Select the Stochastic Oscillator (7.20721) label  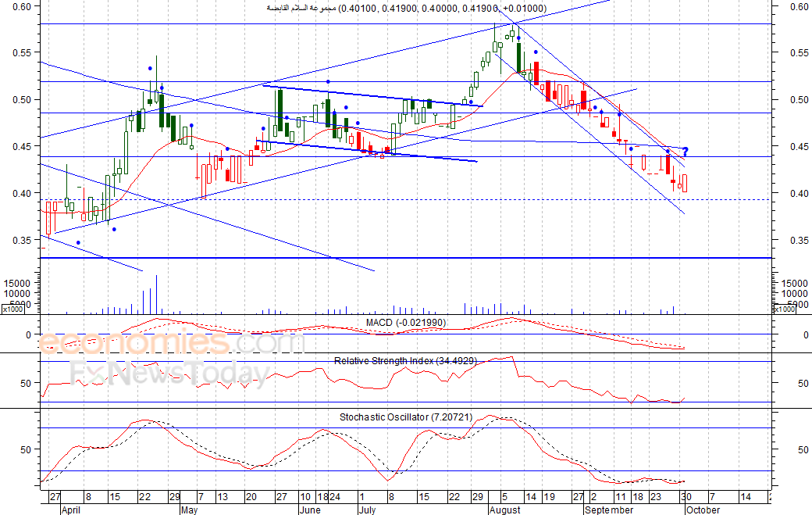pos(406,417)
